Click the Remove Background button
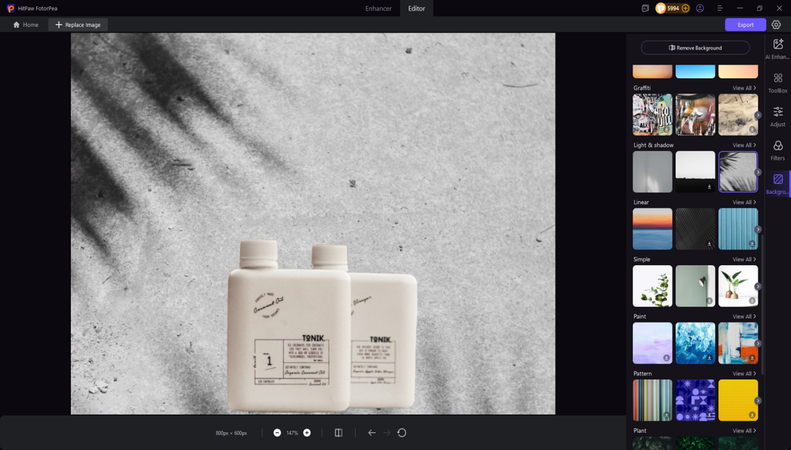The height and width of the screenshot is (450, 791). (x=695, y=48)
